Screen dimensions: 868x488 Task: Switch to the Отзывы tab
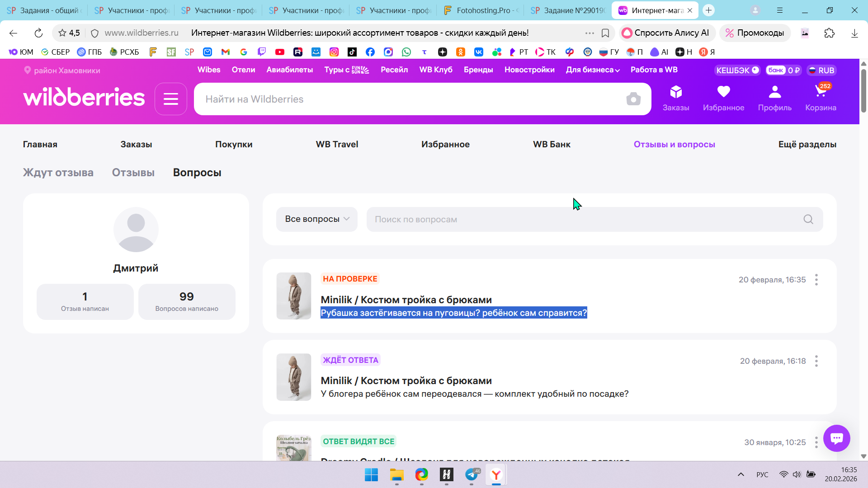(x=133, y=173)
